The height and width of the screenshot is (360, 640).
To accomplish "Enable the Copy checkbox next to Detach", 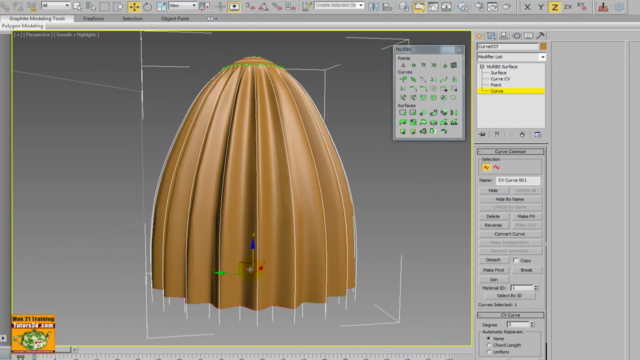I will coord(516,260).
